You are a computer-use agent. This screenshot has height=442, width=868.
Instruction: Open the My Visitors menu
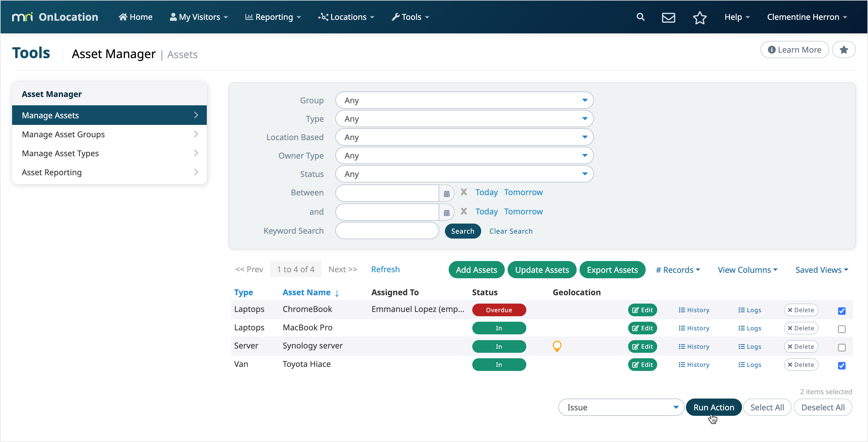tap(198, 17)
